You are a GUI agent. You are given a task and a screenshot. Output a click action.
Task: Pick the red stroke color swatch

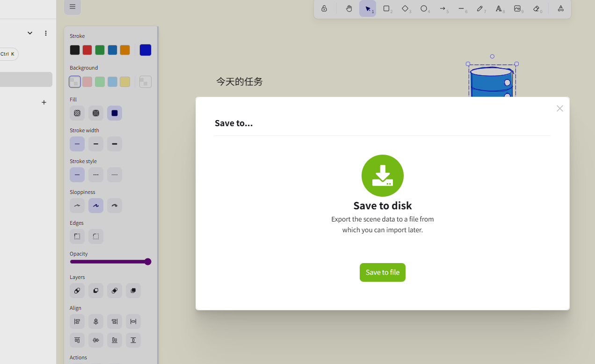click(x=87, y=50)
